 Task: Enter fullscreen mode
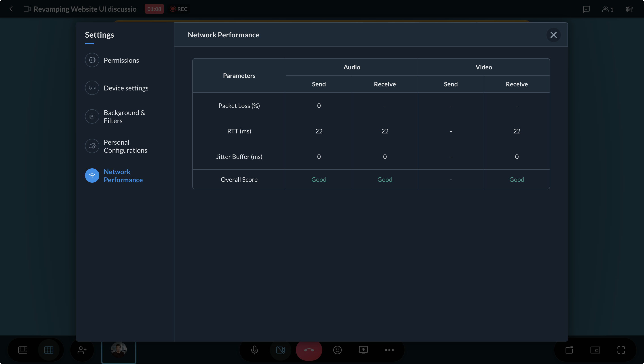tap(621, 350)
